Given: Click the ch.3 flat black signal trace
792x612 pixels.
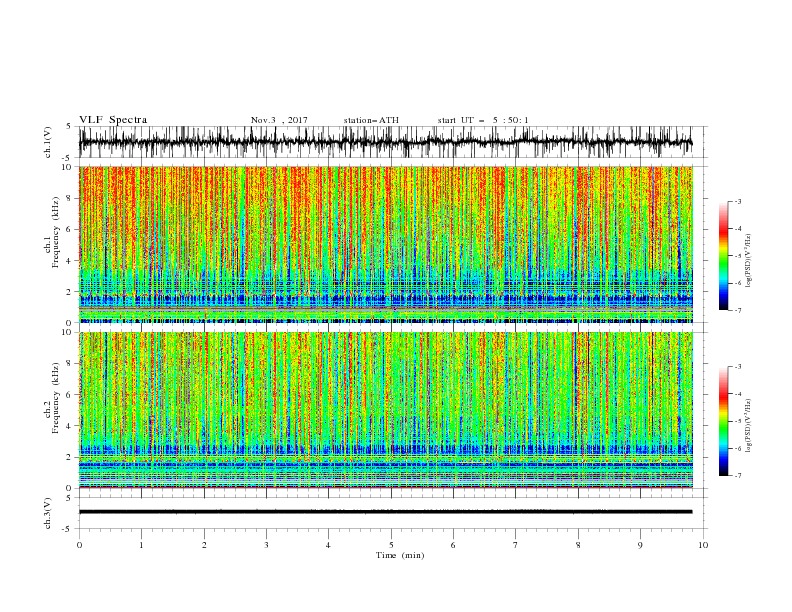Looking at the screenshot, I should coord(385,512).
